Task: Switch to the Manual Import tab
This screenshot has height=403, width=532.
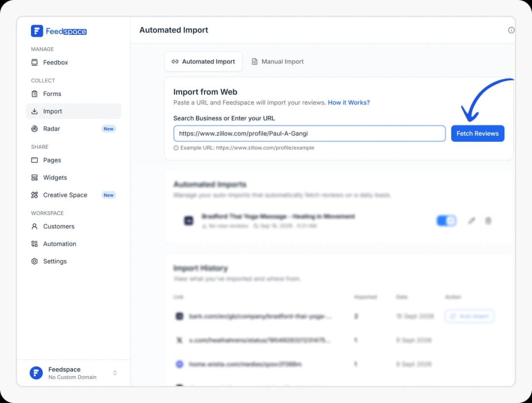Action: click(277, 62)
